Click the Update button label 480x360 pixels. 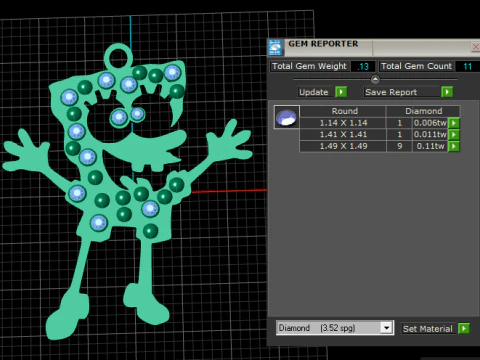pyautogui.click(x=314, y=92)
